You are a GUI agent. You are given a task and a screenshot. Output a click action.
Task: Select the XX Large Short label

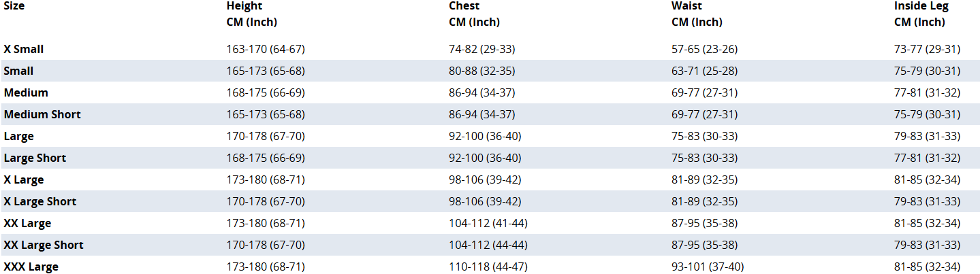44,245
